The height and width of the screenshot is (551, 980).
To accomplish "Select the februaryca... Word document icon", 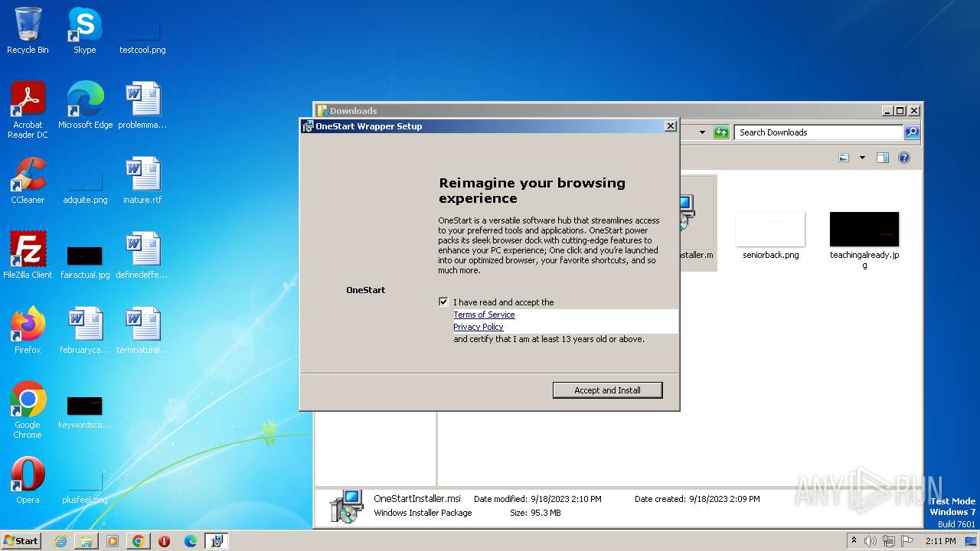I will 85,331.
